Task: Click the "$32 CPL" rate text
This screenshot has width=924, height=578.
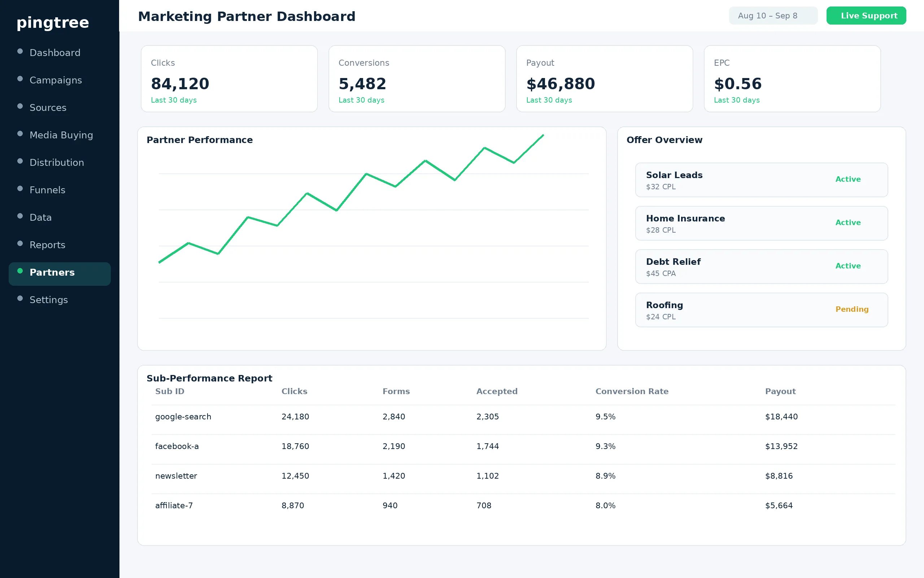Action: 661,187
